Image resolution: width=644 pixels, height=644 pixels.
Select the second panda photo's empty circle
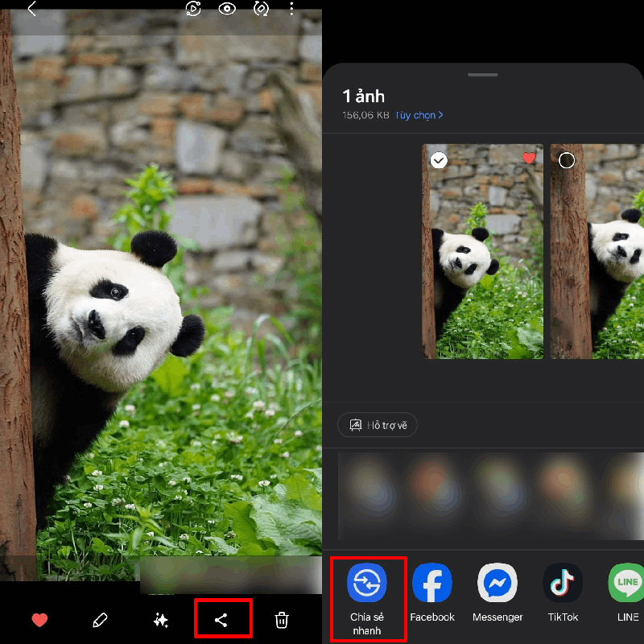tap(567, 160)
